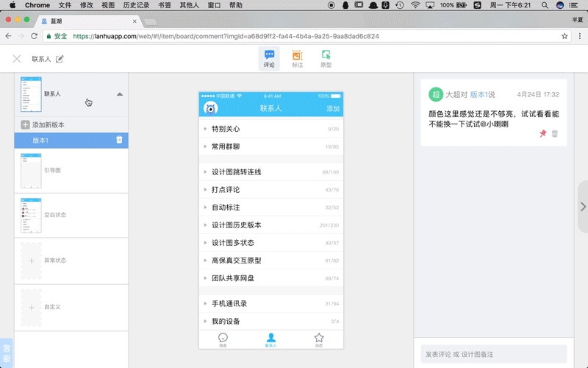Pin the comment with red pin icon
The height and width of the screenshot is (368, 588).
click(542, 133)
